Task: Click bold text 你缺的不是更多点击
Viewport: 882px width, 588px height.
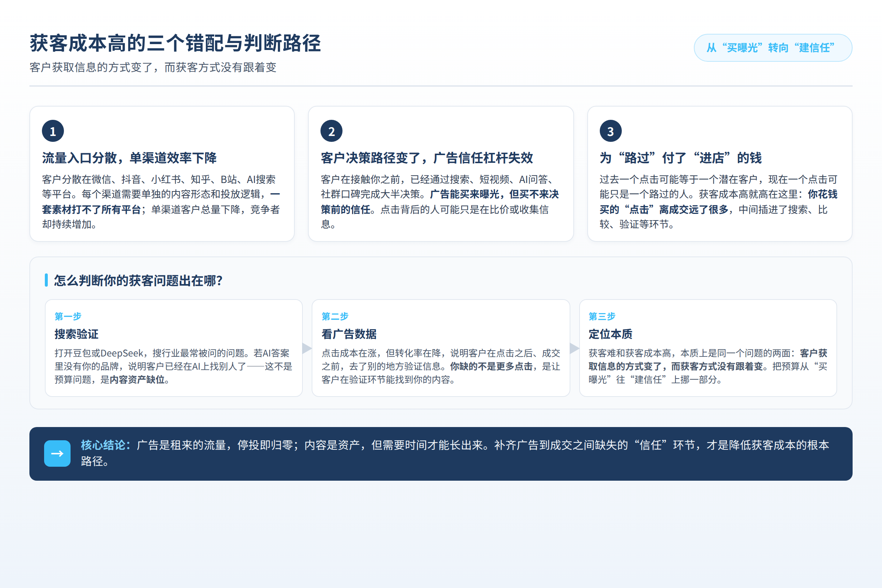Action: 492,366
